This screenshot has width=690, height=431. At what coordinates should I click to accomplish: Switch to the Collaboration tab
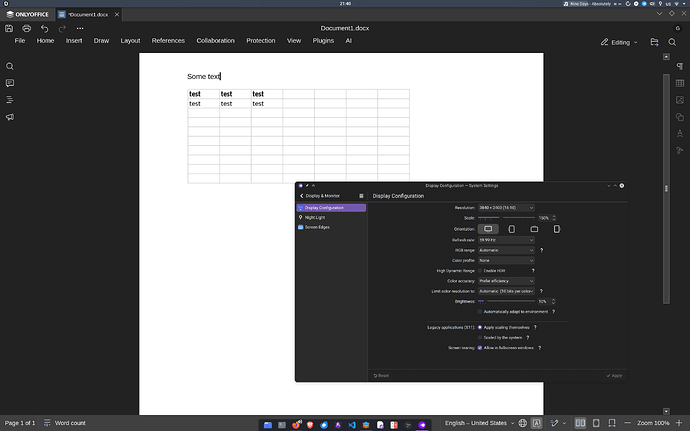(x=216, y=41)
